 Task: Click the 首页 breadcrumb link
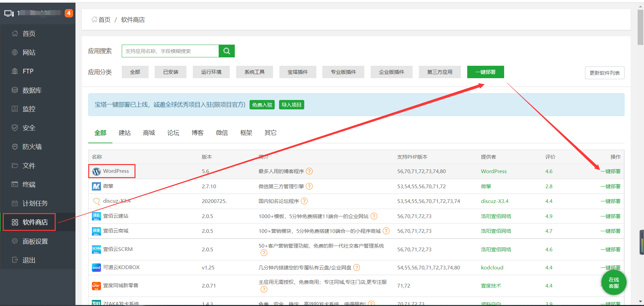[104, 20]
